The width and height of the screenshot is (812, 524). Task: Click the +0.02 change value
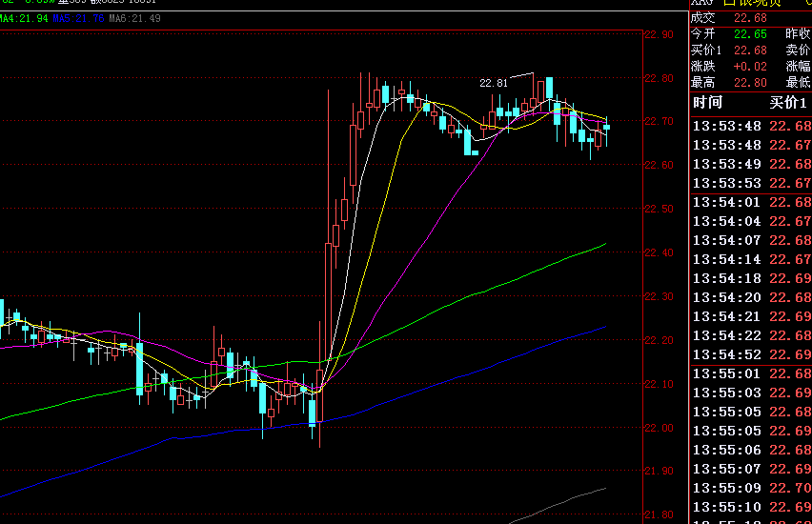click(x=750, y=67)
